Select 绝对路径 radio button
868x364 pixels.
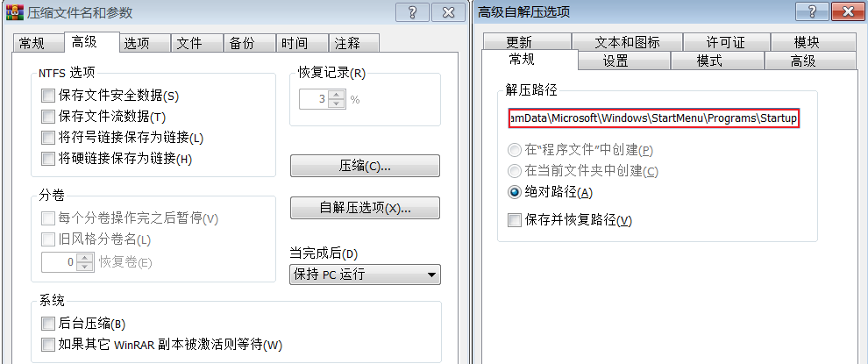[515, 192]
